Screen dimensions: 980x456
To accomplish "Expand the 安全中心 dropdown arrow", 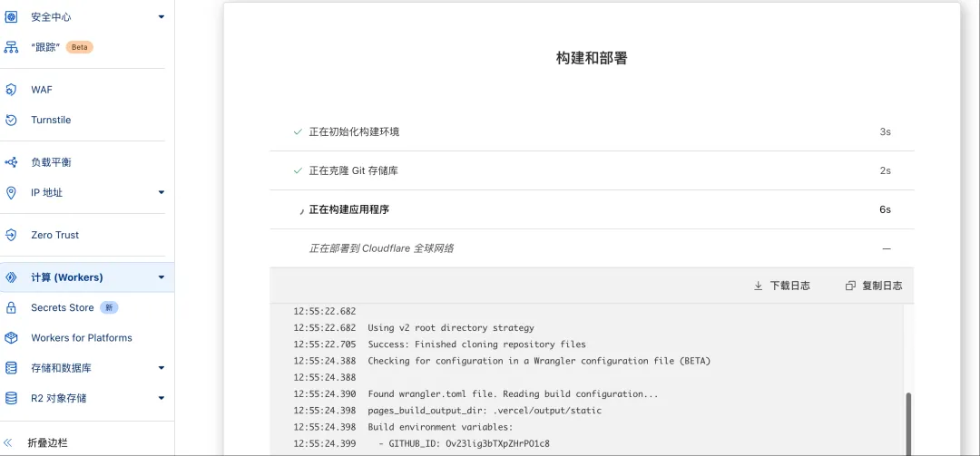I will click(x=162, y=17).
